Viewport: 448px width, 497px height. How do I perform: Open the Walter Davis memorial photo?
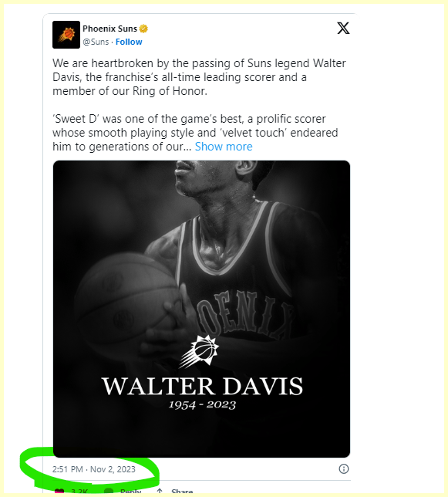(x=201, y=309)
